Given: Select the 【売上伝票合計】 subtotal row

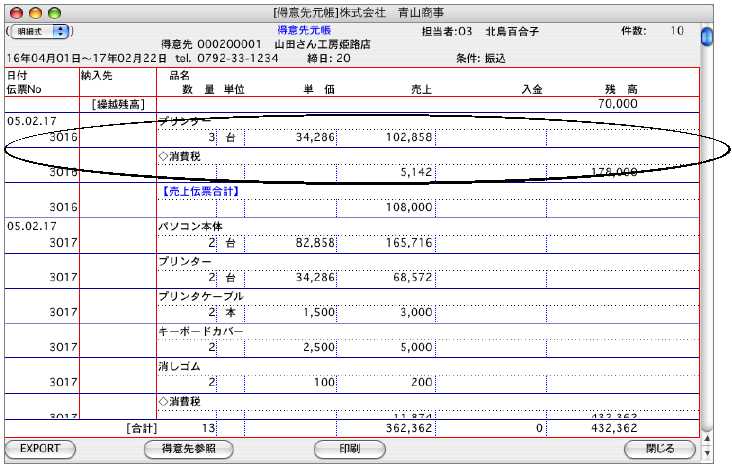Looking at the screenshot, I should pyautogui.click(x=201, y=188).
